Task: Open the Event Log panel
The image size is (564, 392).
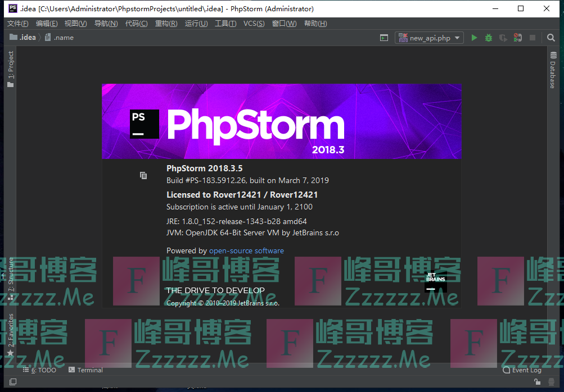Action: click(522, 370)
